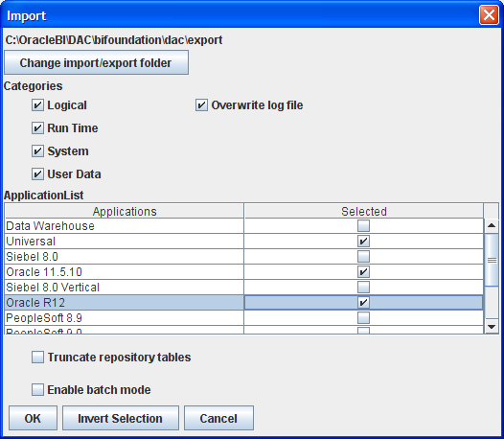Uncheck the System category checkbox
Image resolution: width=504 pixels, height=439 pixels.
tap(37, 150)
